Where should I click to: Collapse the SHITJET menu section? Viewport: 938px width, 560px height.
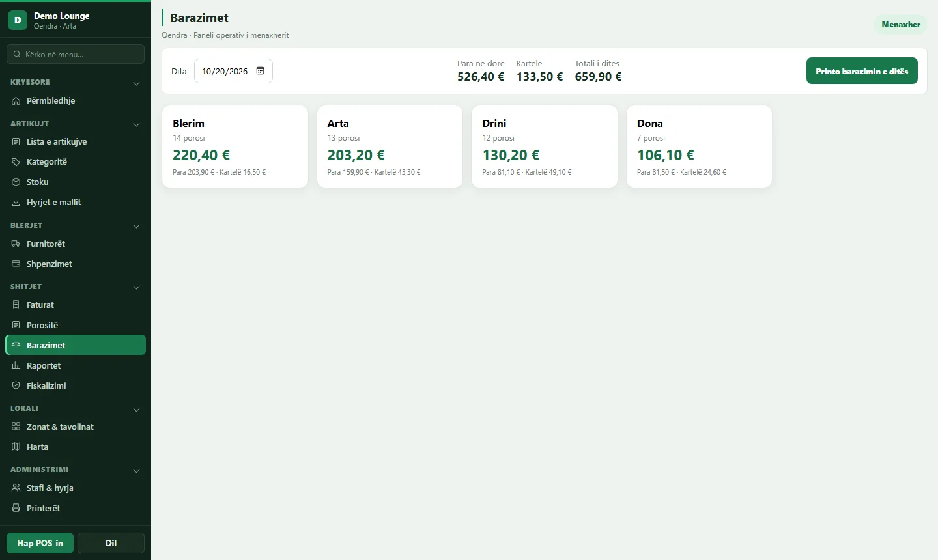point(136,287)
